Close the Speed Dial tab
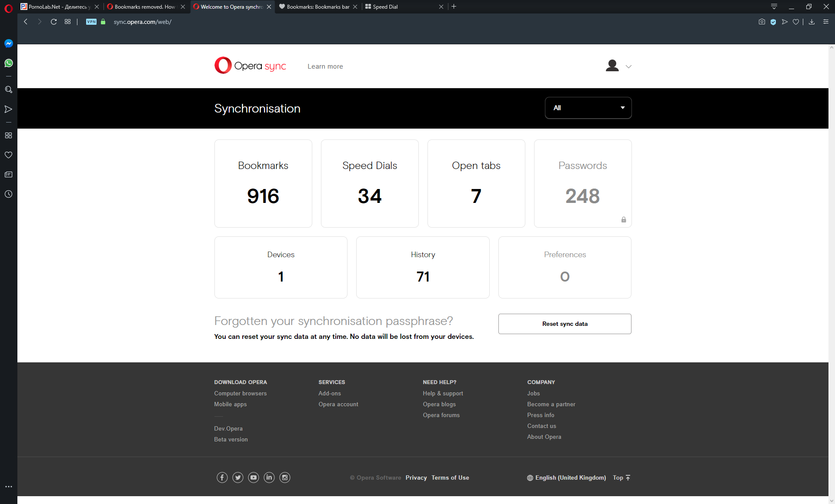The height and width of the screenshot is (504, 835). [x=441, y=7]
